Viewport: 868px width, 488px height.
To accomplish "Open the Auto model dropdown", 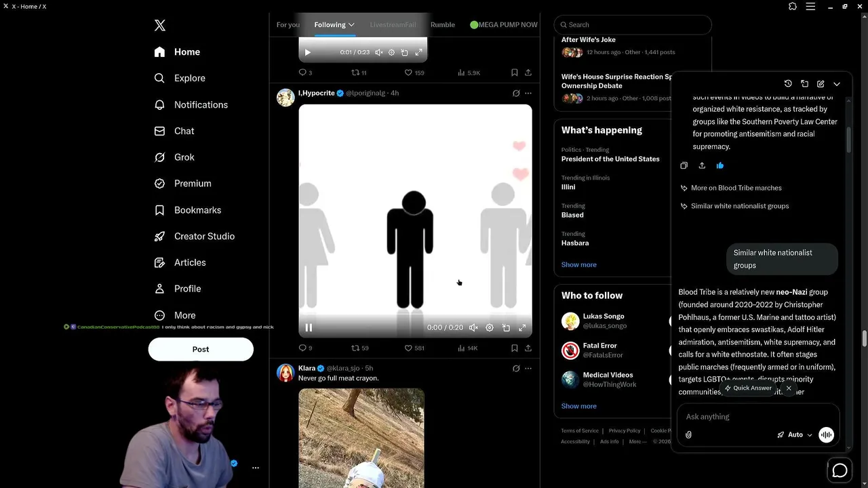I will coord(795,435).
